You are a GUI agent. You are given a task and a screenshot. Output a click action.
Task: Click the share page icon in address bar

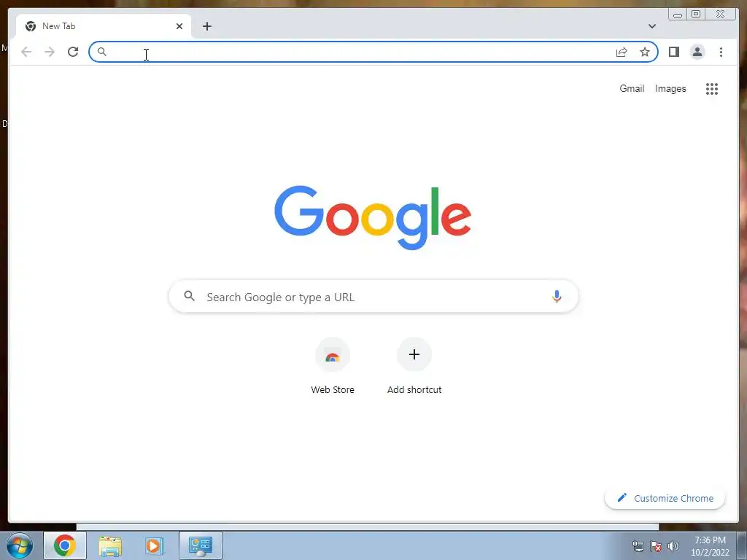pyautogui.click(x=622, y=52)
